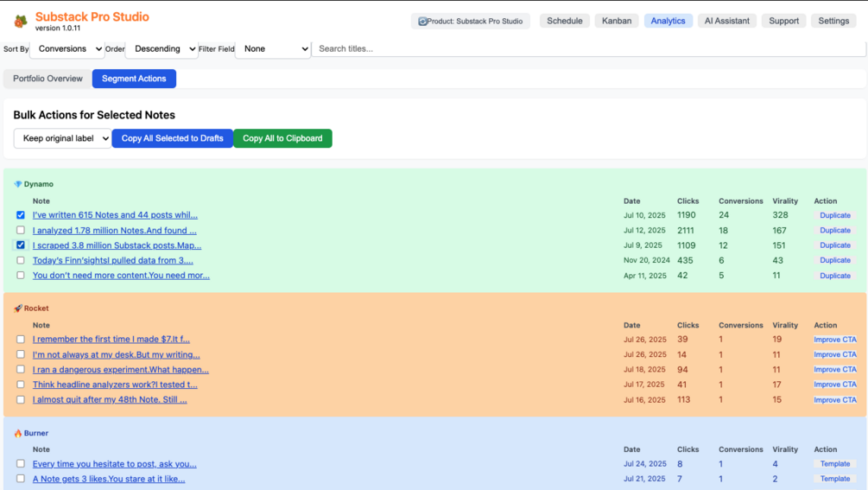Click Copy All Selected to Drafts

tap(173, 138)
